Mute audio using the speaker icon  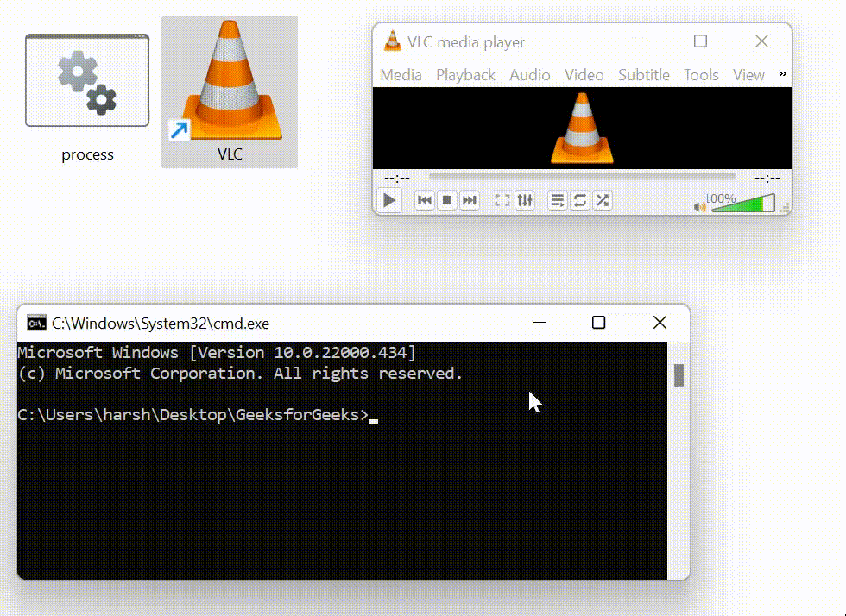tap(700, 206)
